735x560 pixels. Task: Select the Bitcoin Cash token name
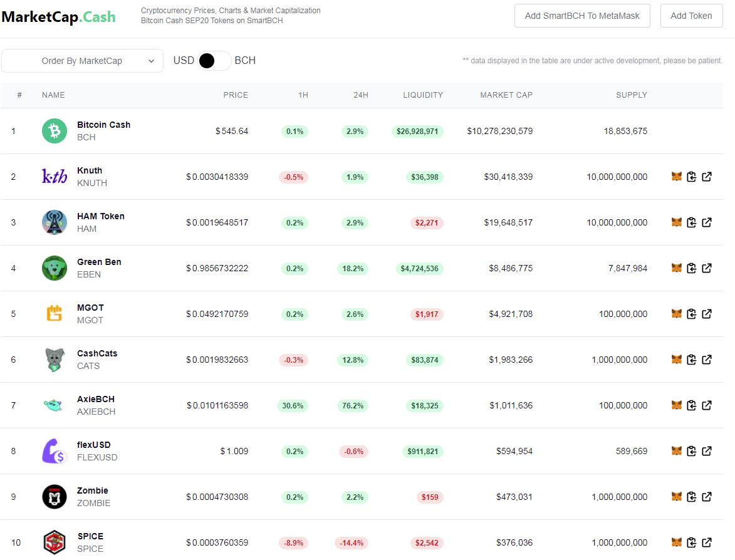(103, 125)
